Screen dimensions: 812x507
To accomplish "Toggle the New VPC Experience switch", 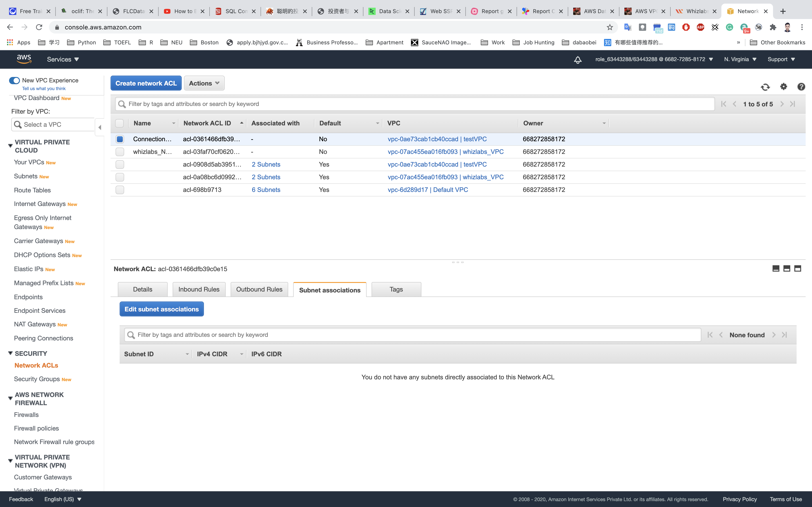I will point(14,81).
